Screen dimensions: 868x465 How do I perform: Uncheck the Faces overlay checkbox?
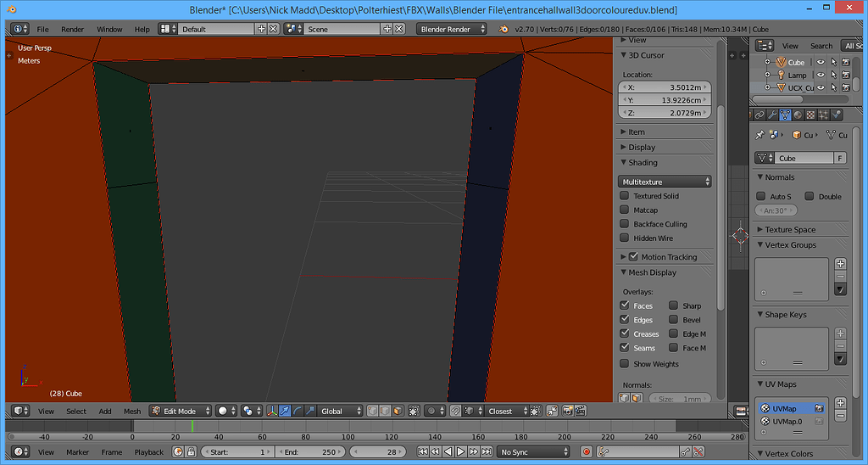(x=625, y=305)
